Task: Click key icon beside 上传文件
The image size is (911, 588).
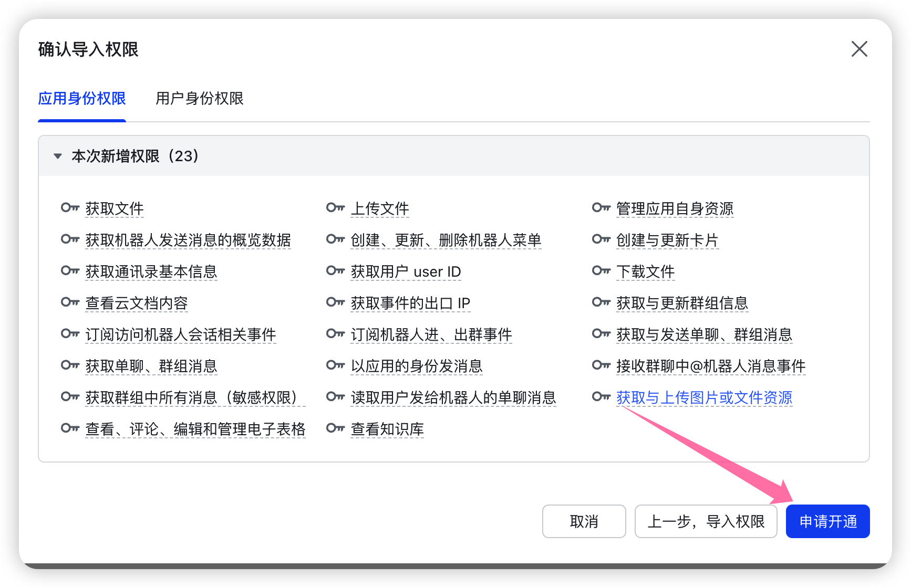Action: point(335,208)
